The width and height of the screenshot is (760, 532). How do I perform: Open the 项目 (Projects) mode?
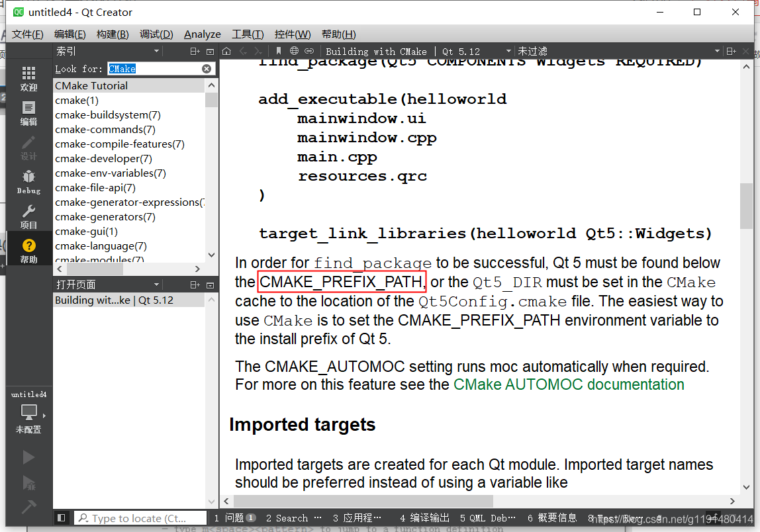(x=28, y=216)
